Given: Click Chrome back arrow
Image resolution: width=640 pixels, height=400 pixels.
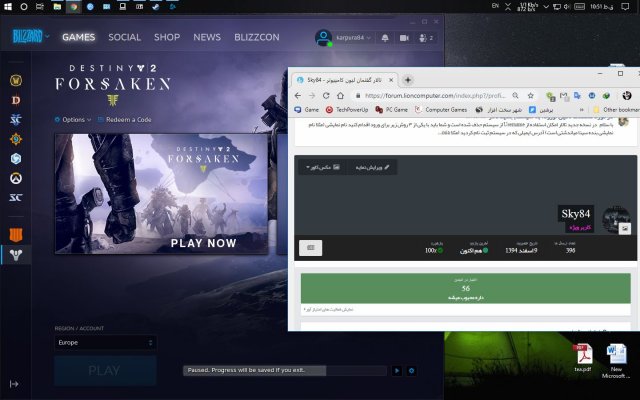Looking at the screenshot, I should pos(298,96).
